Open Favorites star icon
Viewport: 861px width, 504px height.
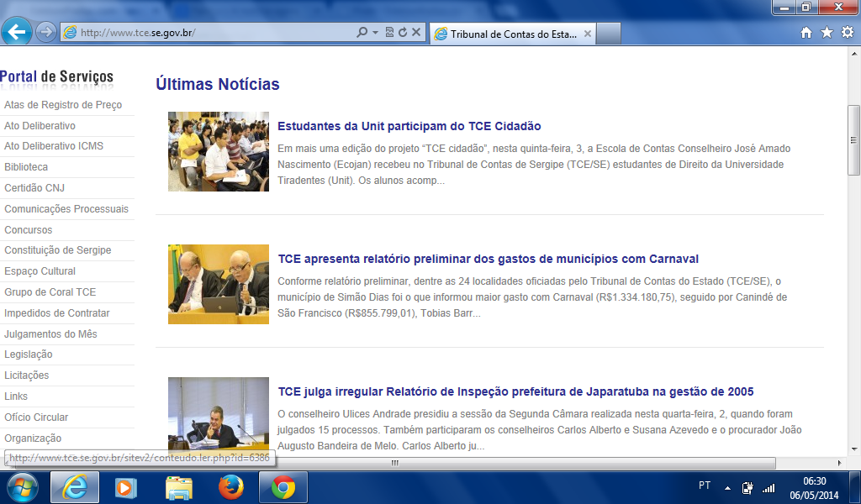click(x=827, y=33)
